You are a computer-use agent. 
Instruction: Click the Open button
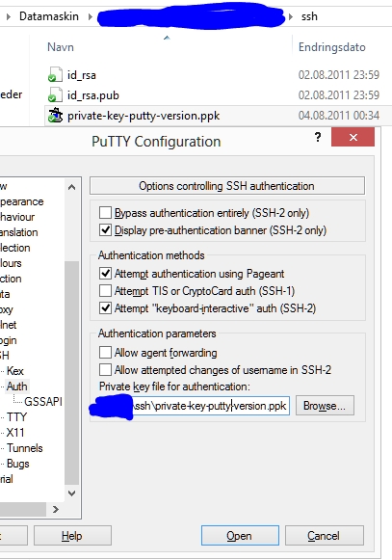coord(240,536)
